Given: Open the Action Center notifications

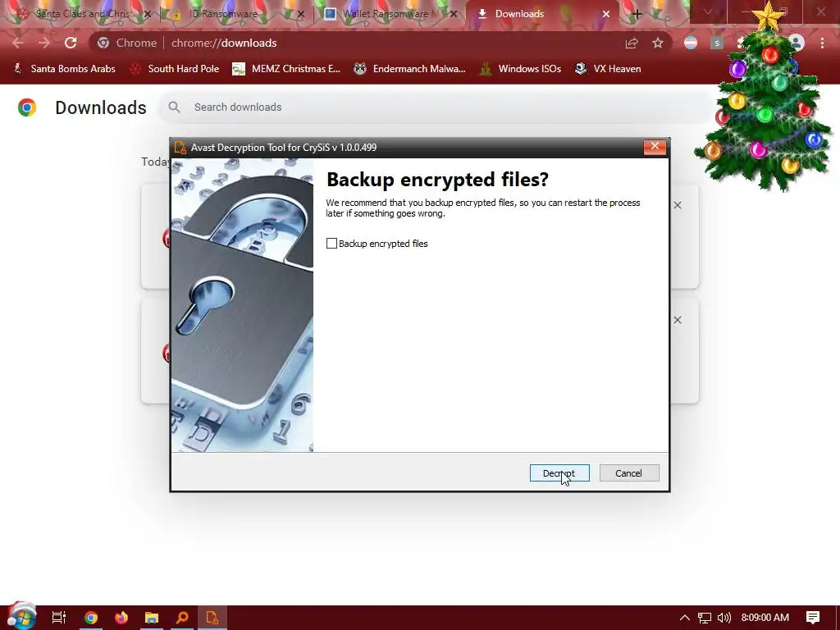Looking at the screenshot, I should pyautogui.click(x=813, y=618).
